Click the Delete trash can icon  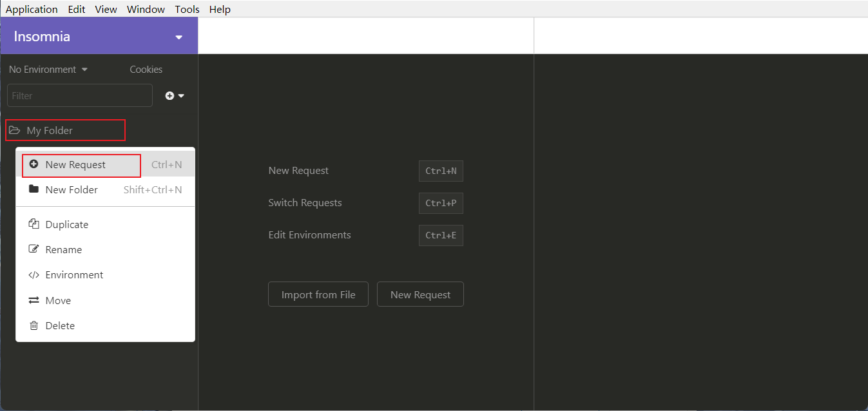(34, 325)
